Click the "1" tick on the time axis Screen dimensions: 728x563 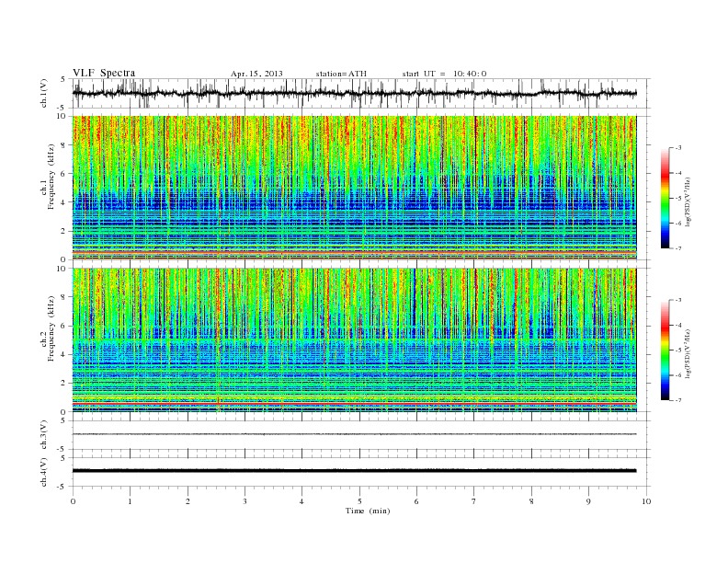point(130,501)
